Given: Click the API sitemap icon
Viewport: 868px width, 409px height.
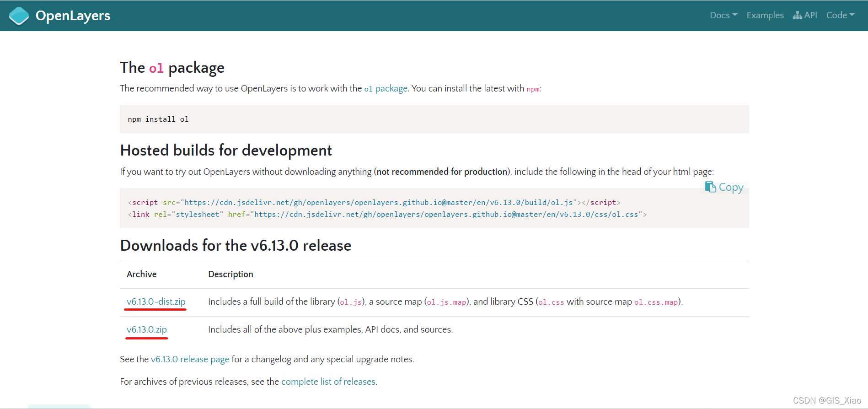Looking at the screenshot, I should pyautogui.click(x=798, y=15).
